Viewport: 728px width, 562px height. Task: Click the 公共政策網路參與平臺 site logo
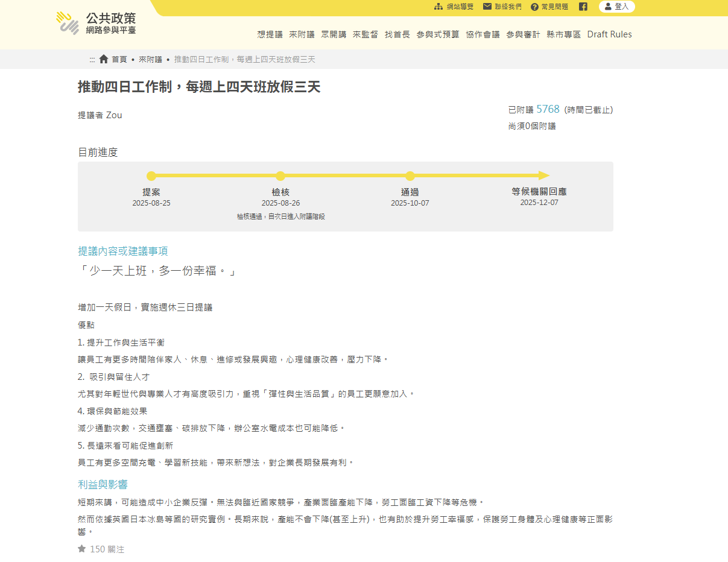point(96,24)
